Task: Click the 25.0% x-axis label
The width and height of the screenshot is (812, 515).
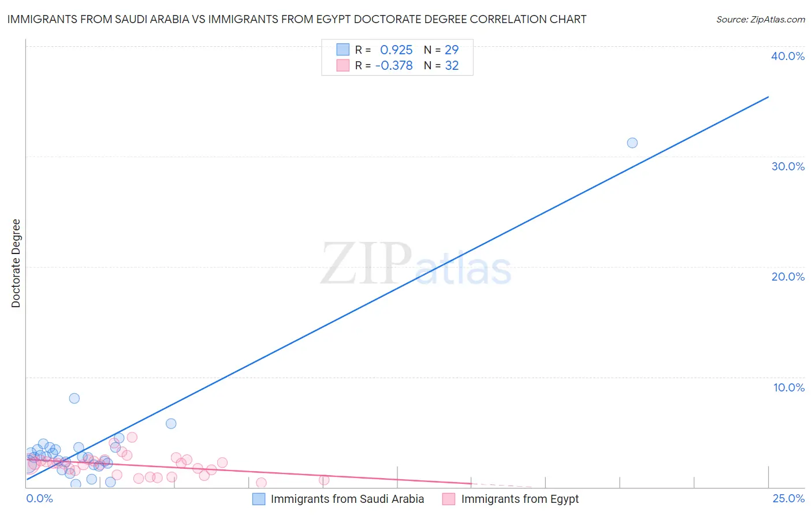Action: pyautogui.click(x=788, y=498)
